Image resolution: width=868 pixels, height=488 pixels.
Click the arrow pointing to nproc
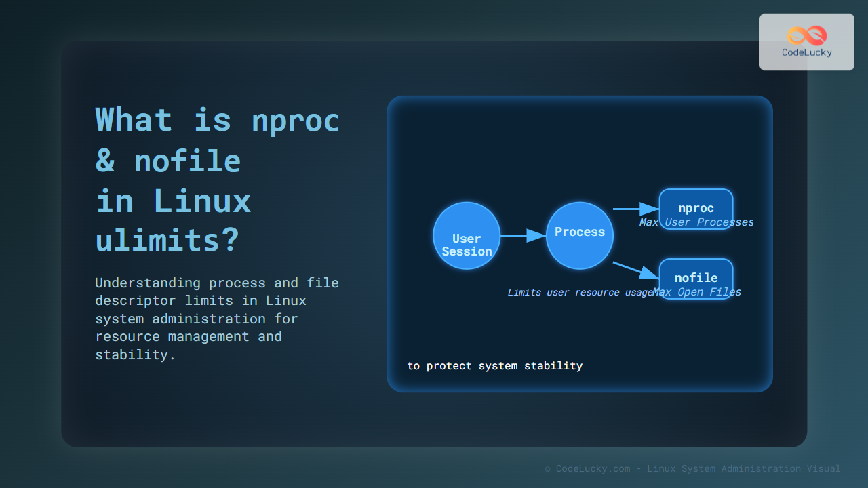(x=635, y=209)
